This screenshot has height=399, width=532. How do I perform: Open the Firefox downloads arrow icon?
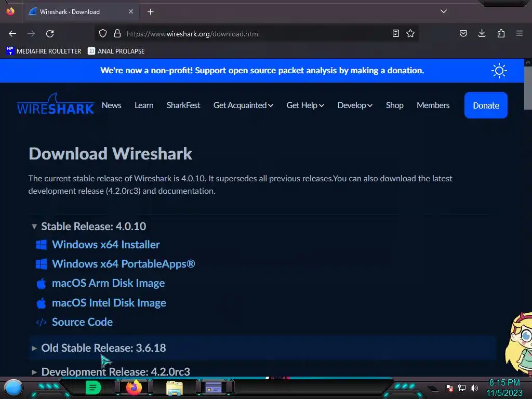(482, 33)
